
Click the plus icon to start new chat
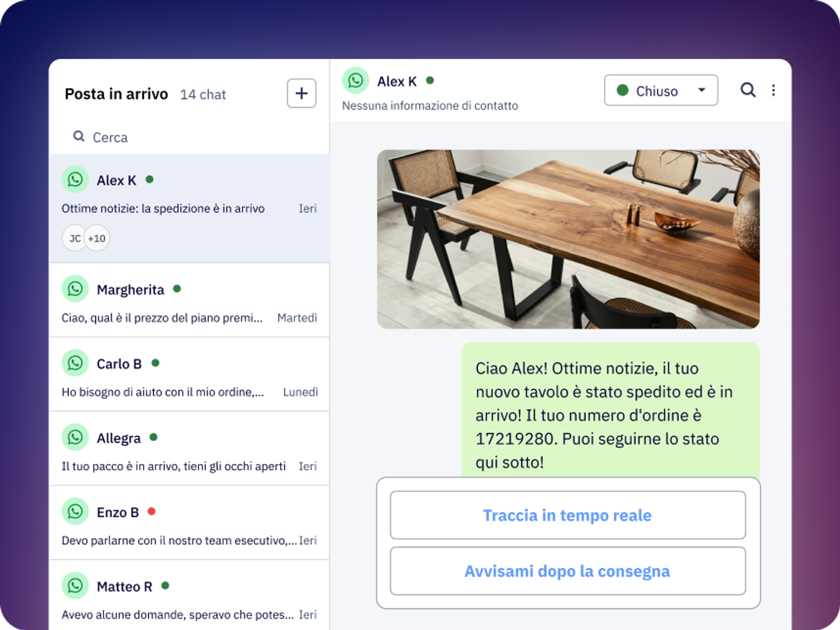tap(301, 93)
